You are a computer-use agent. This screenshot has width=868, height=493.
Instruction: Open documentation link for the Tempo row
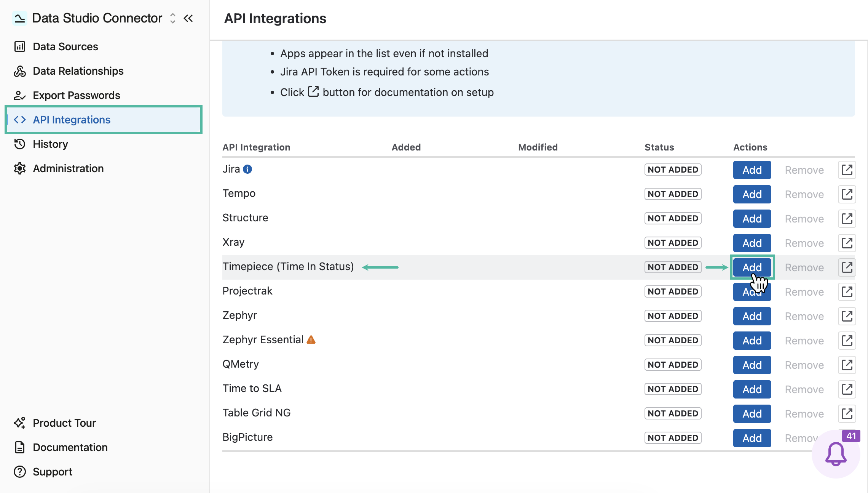coord(847,194)
